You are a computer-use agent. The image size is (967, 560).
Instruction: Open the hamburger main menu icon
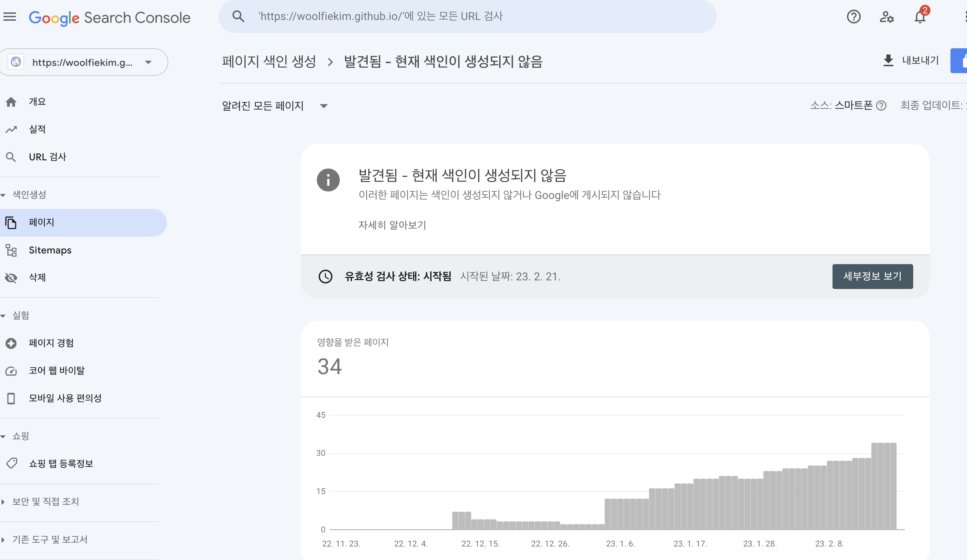[x=10, y=17]
